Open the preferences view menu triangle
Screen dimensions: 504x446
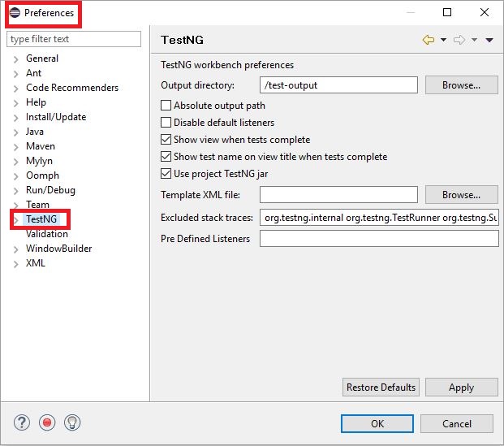click(489, 40)
